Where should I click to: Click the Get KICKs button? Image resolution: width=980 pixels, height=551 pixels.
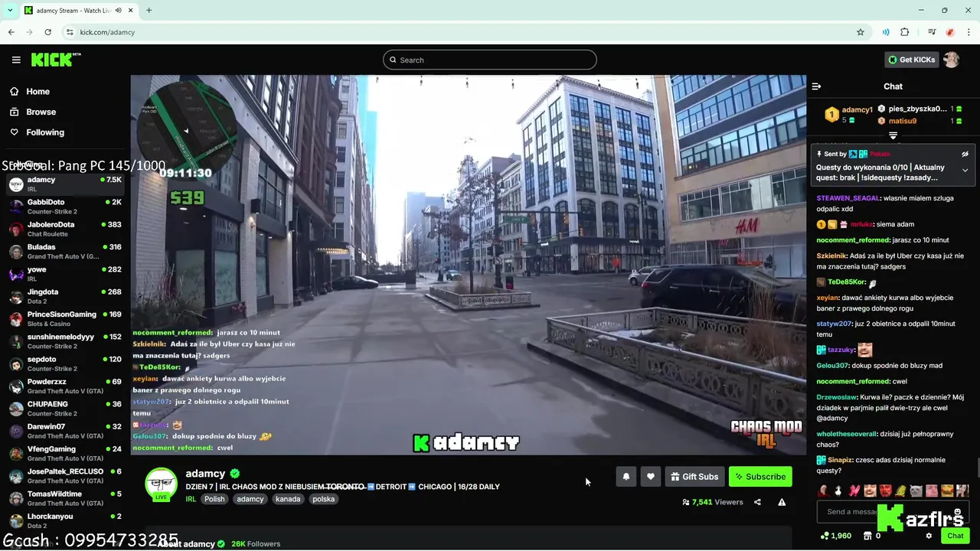coord(911,60)
